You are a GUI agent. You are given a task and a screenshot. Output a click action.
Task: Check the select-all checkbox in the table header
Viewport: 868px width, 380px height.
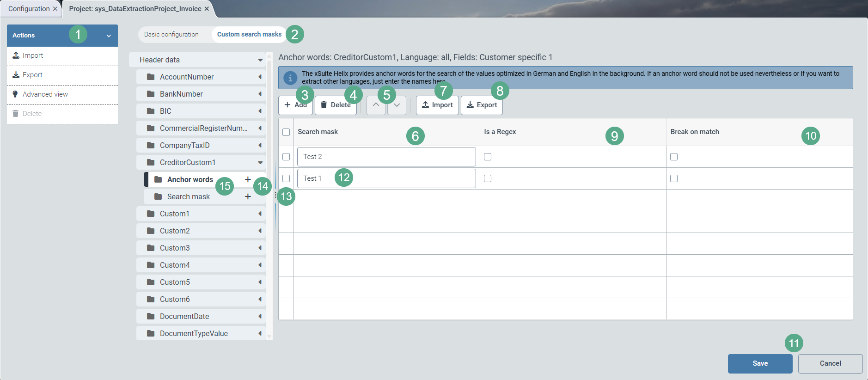pos(286,132)
